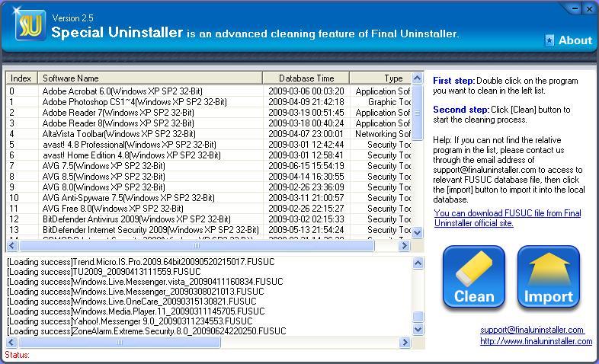Click TU2009_20090413111559.FUSUC log entry

click(104, 272)
